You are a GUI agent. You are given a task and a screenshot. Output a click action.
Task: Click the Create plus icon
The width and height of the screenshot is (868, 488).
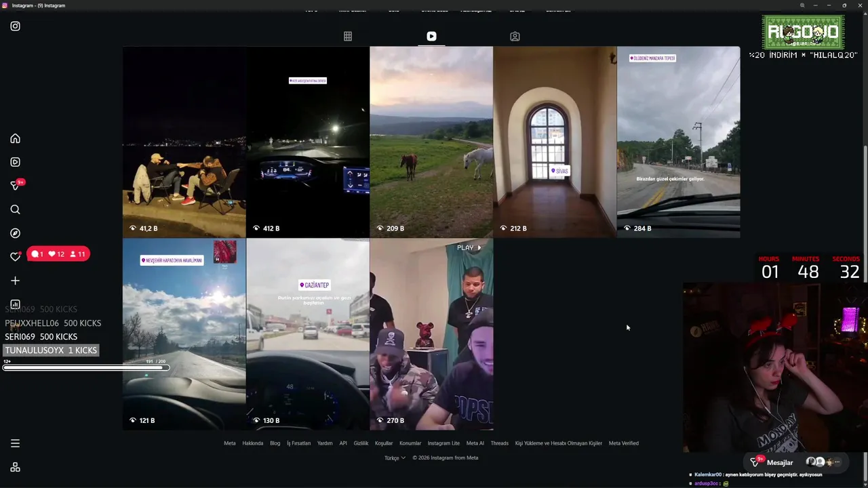pyautogui.click(x=15, y=281)
